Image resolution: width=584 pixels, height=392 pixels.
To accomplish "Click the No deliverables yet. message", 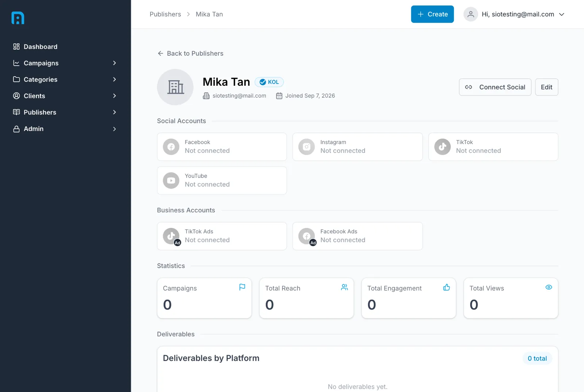I will click(x=358, y=387).
